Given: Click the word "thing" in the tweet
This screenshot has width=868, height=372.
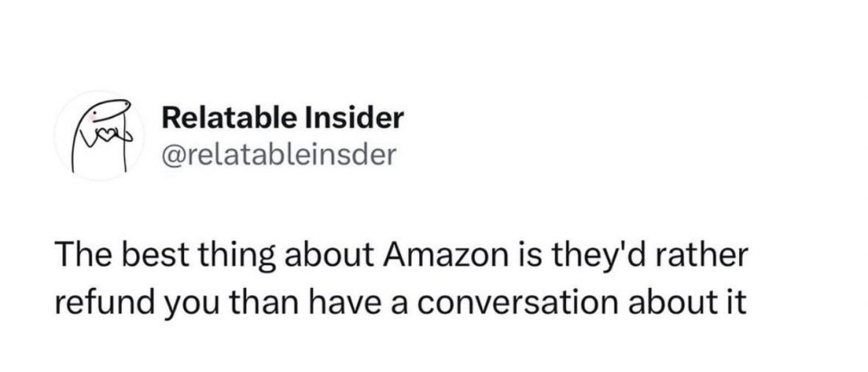Looking at the screenshot, I should coord(216,258).
